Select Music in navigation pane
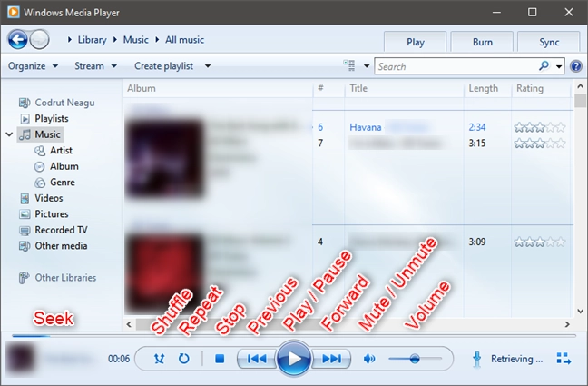588x386 pixels. [40, 134]
